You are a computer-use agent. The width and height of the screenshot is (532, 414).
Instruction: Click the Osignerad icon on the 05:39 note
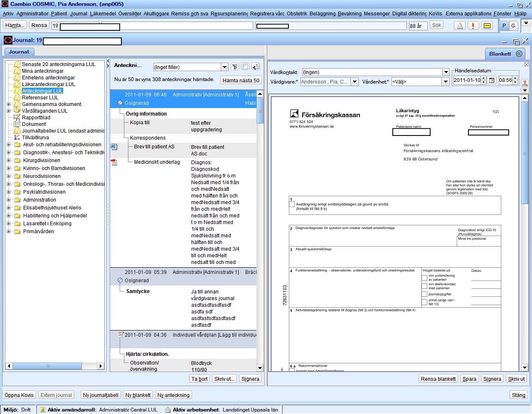click(120, 280)
